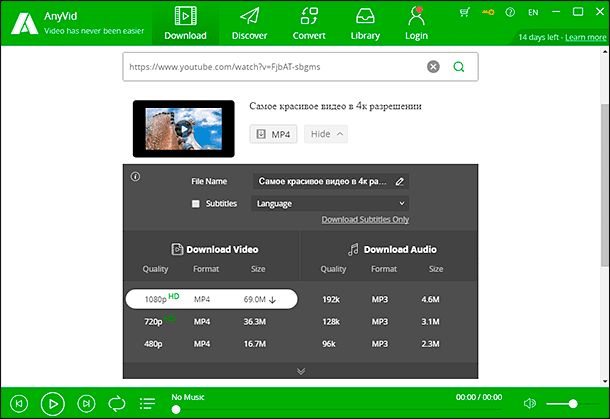Open the help question mark icon
The image size is (610, 419).
coord(511,13)
